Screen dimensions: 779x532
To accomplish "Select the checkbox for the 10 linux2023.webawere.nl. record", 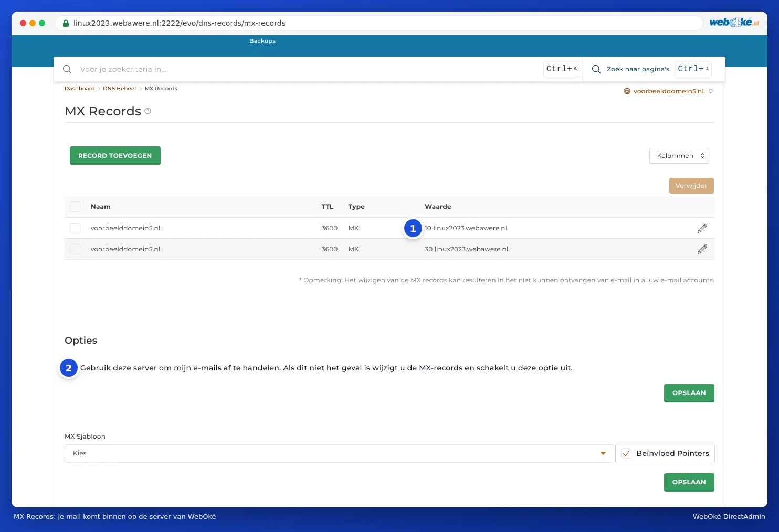I will pyautogui.click(x=75, y=228).
